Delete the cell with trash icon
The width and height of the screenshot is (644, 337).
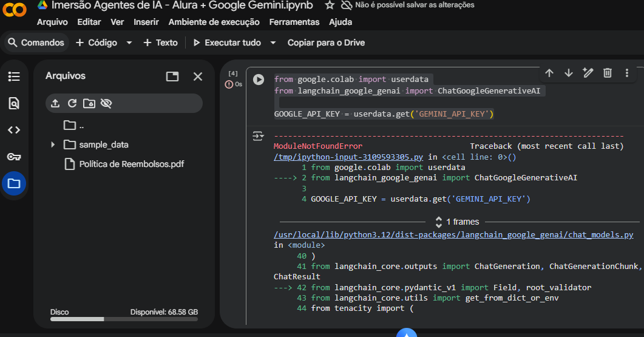coord(608,73)
